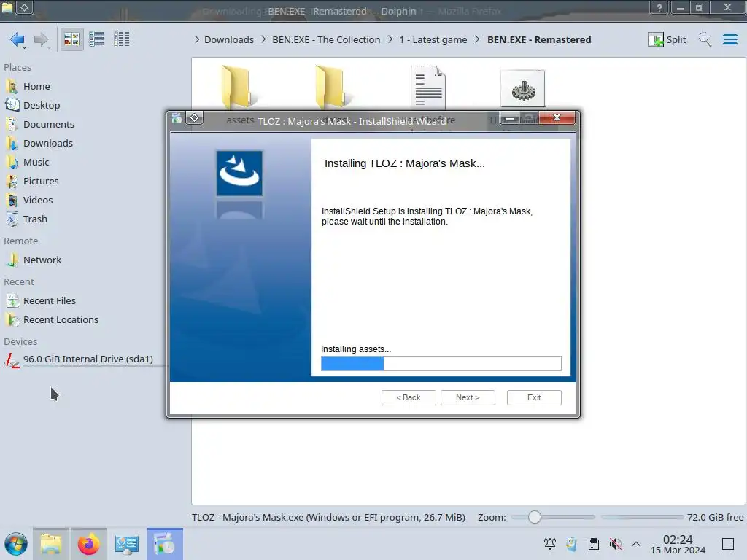Image resolution: width=747 pixels, height=560 pixels.
Task: Click BEN.EXE - Remastered breadcrumb
Action: 539,39
